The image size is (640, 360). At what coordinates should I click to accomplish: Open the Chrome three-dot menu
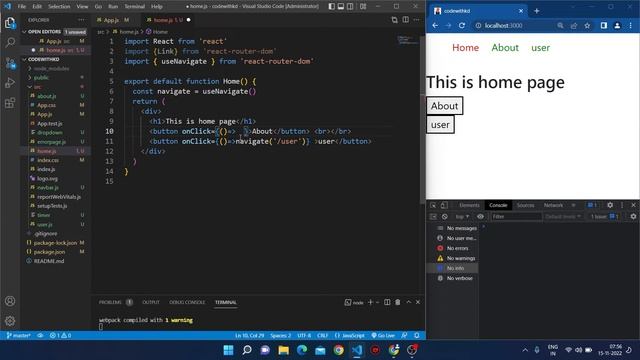[631, 25]
